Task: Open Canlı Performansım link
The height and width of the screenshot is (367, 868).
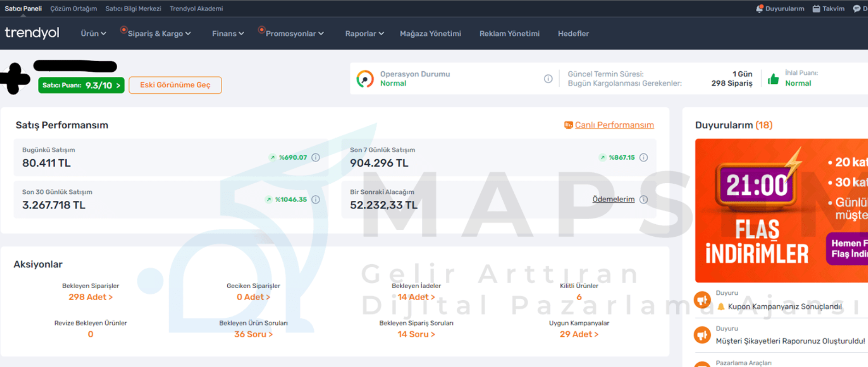Action: tap(614, 125)
